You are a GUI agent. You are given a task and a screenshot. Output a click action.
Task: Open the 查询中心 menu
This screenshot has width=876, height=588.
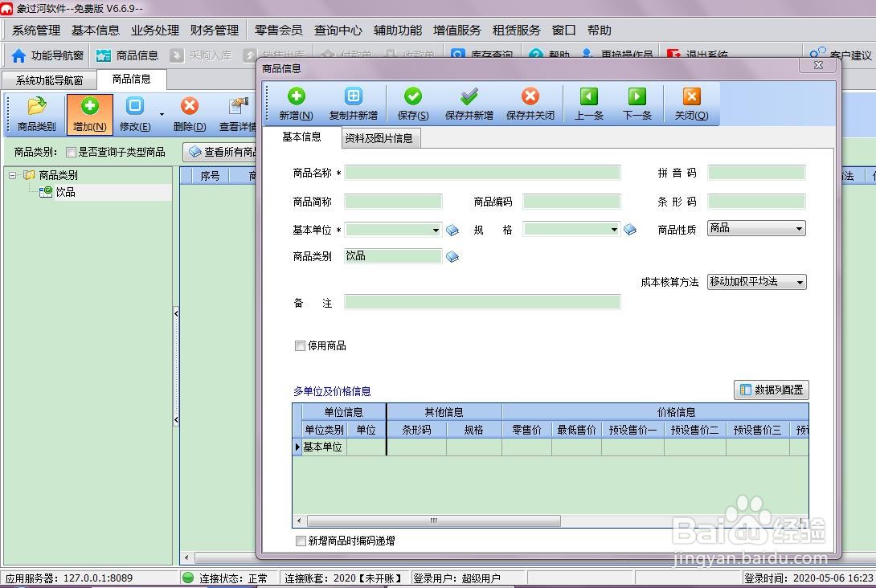338,31
